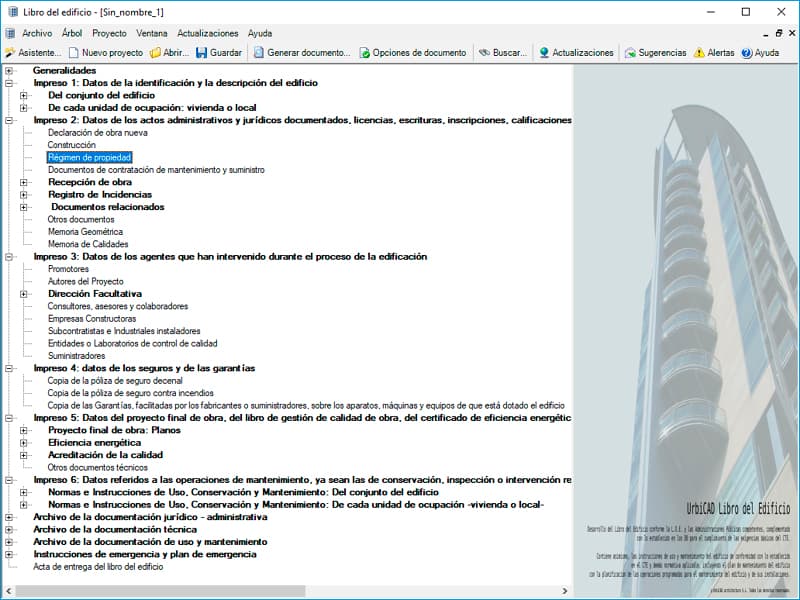The image size is (800, 600).
Task: Select Memoria Geométrica item
Action: tap(85, 232)
